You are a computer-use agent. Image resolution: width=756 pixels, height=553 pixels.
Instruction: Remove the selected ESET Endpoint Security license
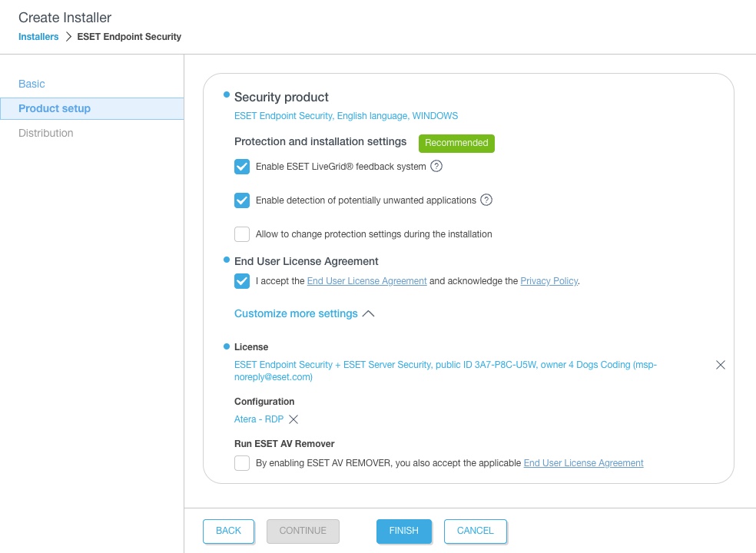click(721, 365)
